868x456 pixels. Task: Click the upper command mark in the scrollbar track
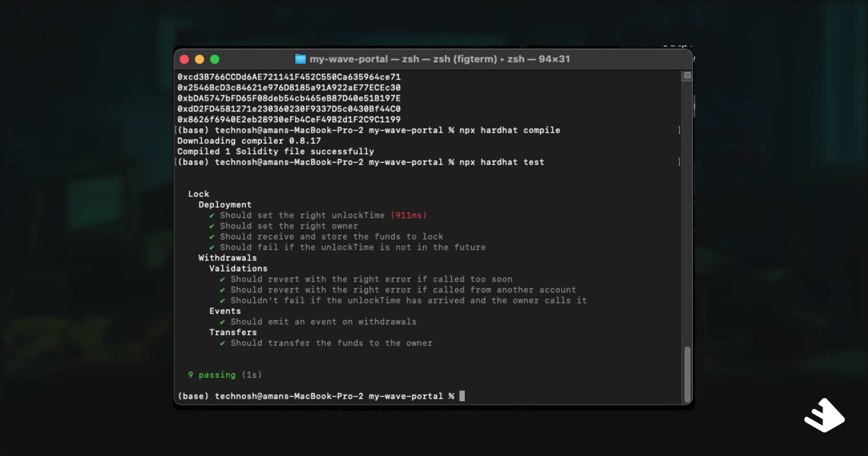[x=678, y=130]
